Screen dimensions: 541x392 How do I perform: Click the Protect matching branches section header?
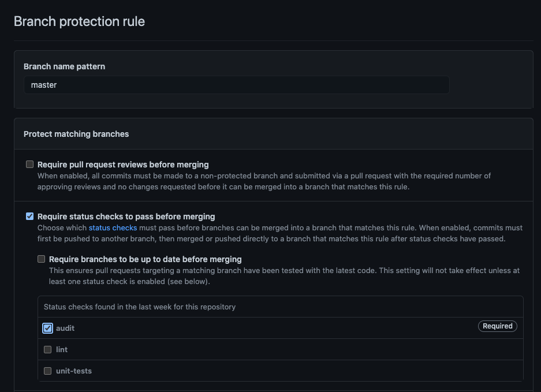click(76, 134)
